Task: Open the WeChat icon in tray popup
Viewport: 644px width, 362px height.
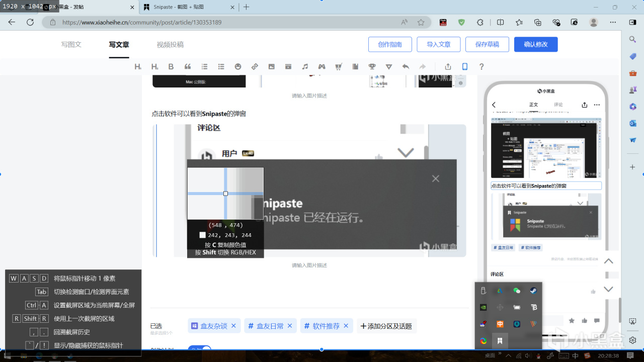Action: 517,291
